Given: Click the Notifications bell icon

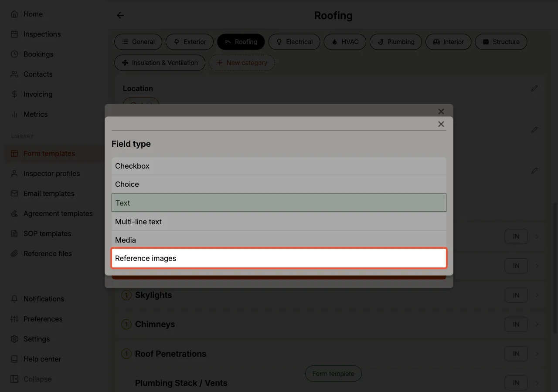Looking at the screenshot, I should (x=14, y=299).
